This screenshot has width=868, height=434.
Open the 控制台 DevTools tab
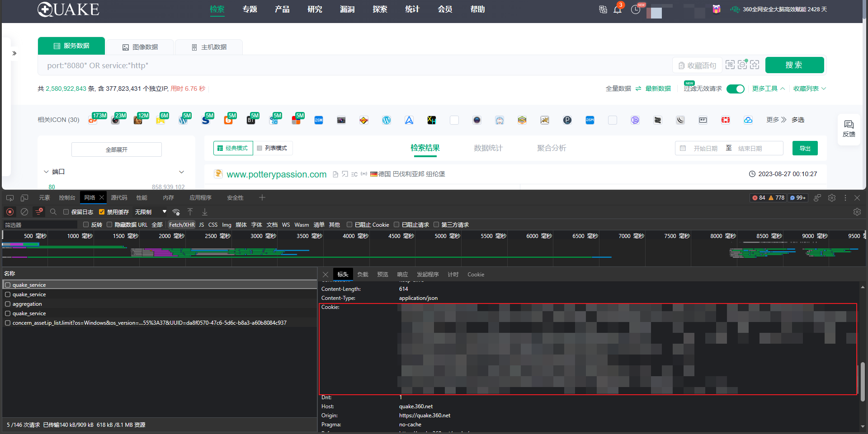(67, 198)
